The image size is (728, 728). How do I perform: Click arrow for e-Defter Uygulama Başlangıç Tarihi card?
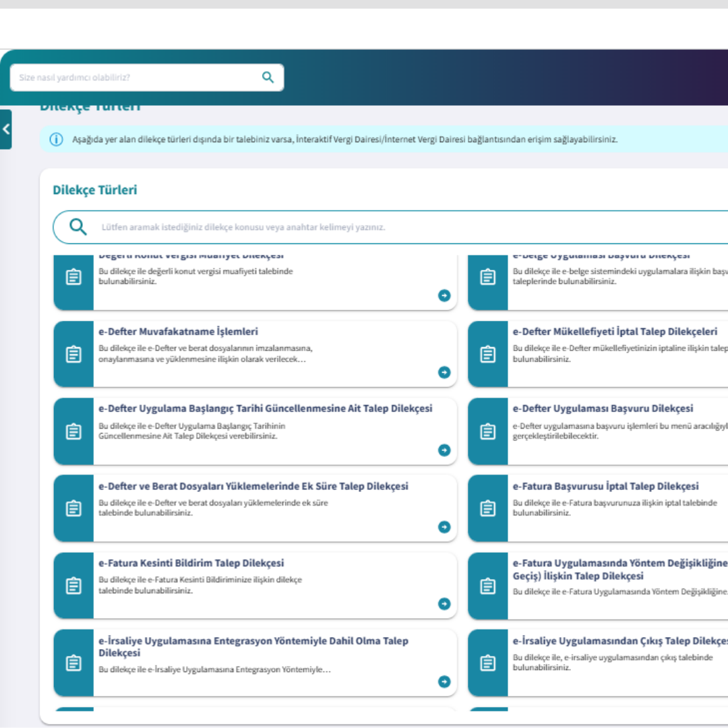[444, 450]
